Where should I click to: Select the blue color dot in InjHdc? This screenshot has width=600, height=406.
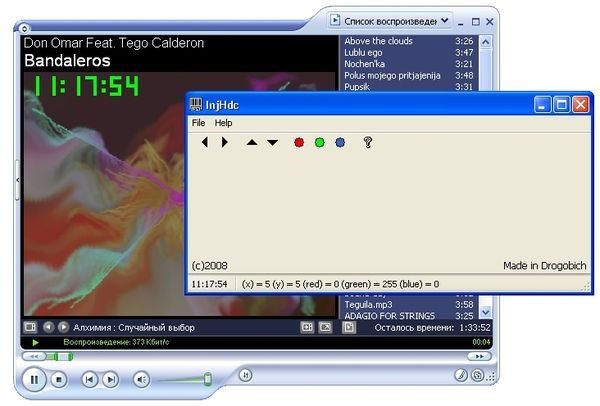point(340,142)
